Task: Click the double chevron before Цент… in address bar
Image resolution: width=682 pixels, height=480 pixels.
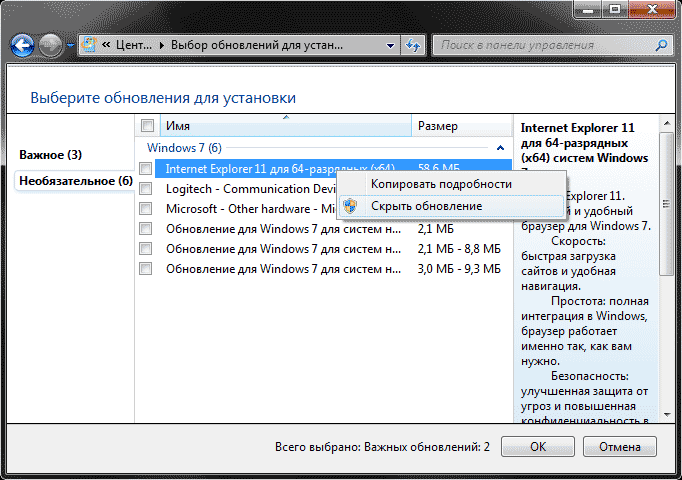Action: click(x=106, y=45)
